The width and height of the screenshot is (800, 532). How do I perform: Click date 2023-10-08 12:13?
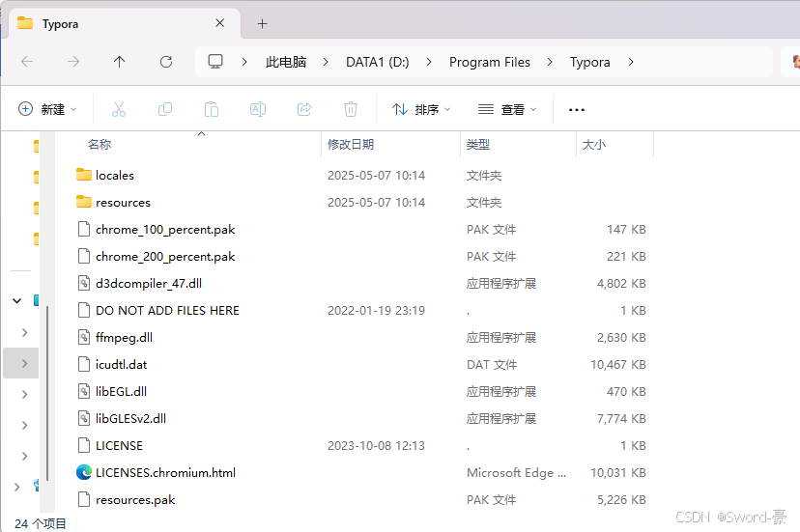coord(376,445)
